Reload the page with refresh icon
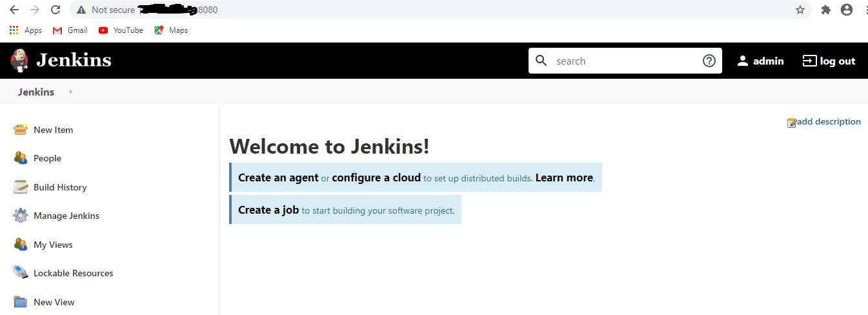This screenshot has height=315, width=868. click(56, 10)
